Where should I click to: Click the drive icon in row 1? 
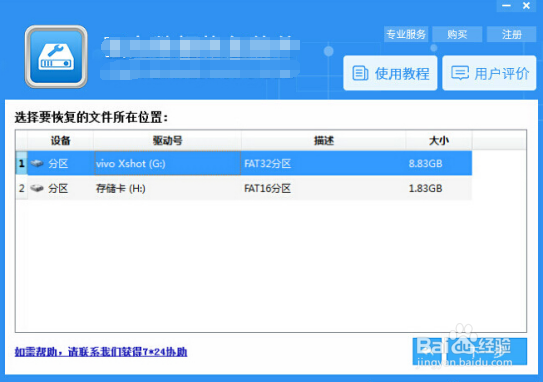(x=37, y=163)
